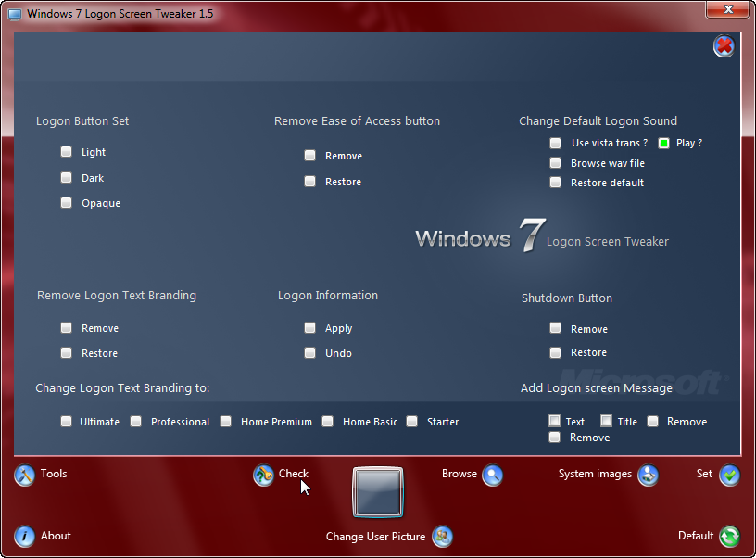Click the Change User Picture label
This screenshot has height=558, width=756.
pos(374,537)
